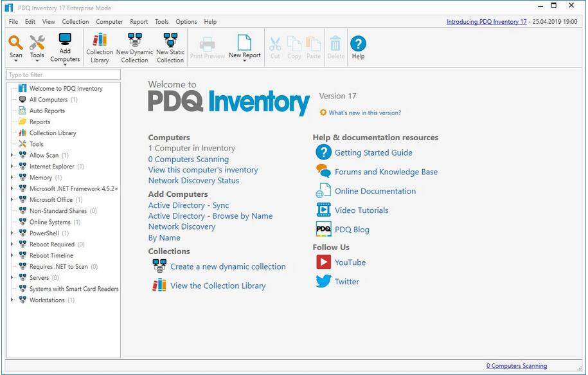
Task: Expand the Microsoft .NET Framework 4.5.2+ node
Action: coord(12,188)
